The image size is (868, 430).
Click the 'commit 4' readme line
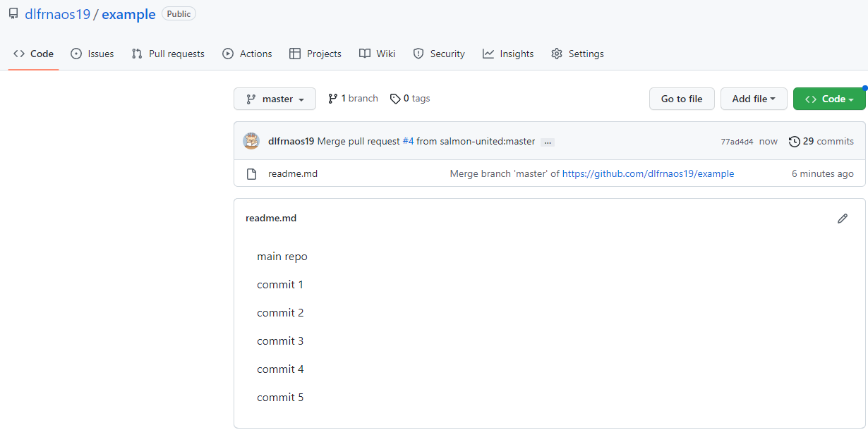[x=280, y=369]
